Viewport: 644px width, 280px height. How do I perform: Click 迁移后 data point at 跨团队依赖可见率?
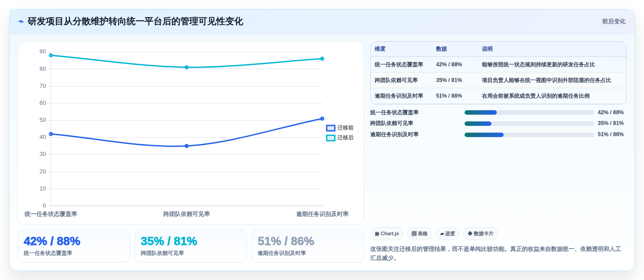(x=187, y=67)
